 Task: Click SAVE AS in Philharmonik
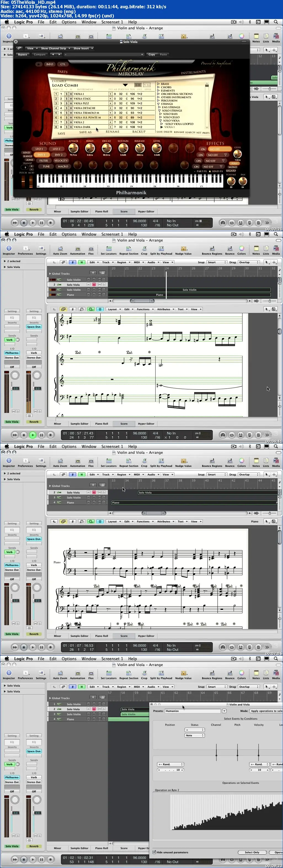coord(85,132)
